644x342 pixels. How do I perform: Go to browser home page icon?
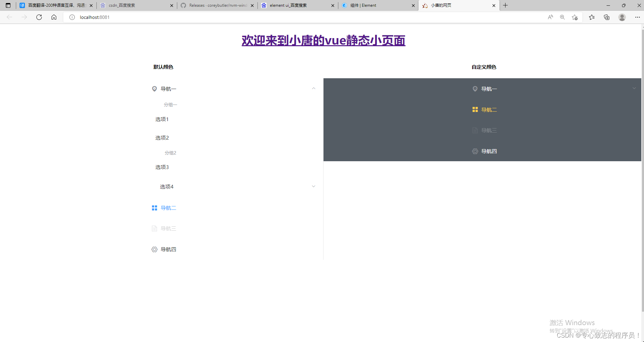[x=54, y=17]
